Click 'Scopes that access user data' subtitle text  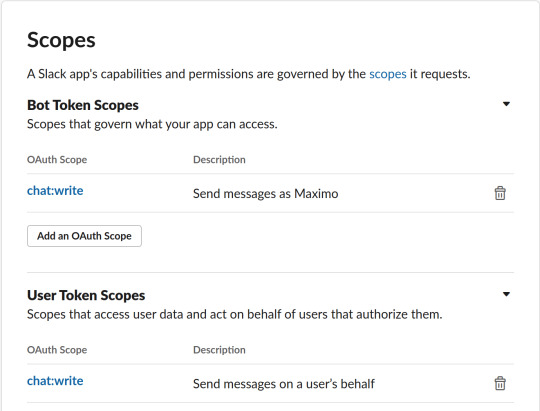[235, 314]
